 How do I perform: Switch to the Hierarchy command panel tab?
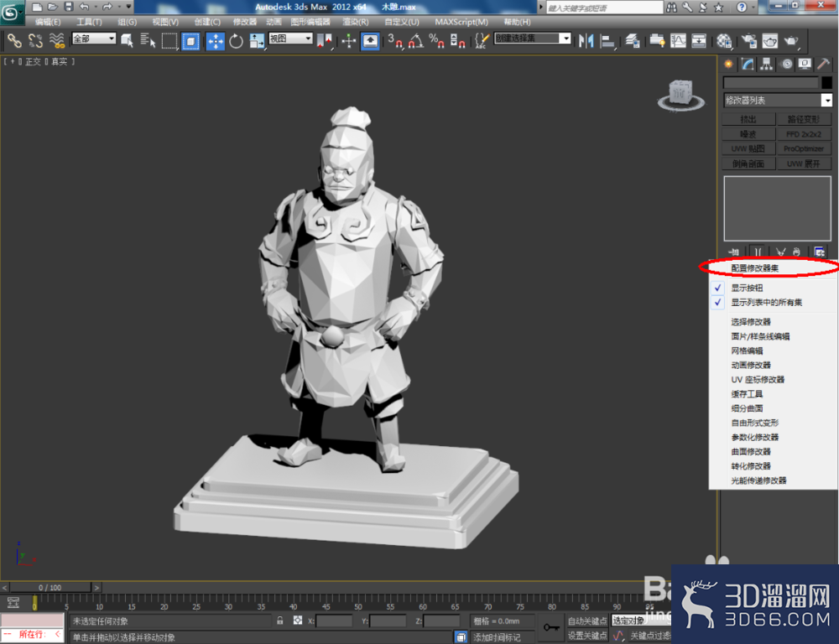point(767,65)
